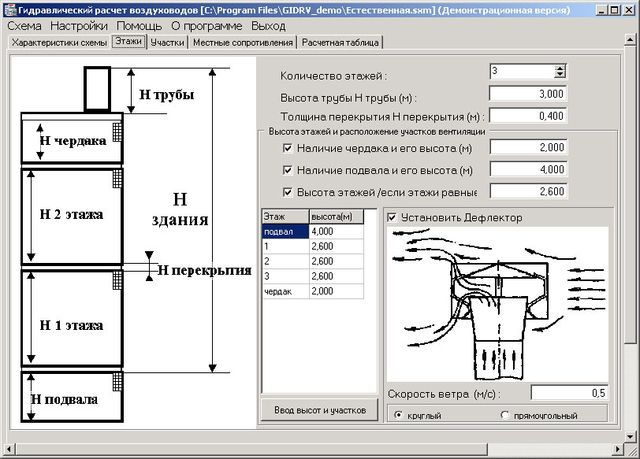The height and width of the screenshot is (459, 640).
Task: Click the wind speed 'Скорость ветра' field
Action: tap(568, 393)
